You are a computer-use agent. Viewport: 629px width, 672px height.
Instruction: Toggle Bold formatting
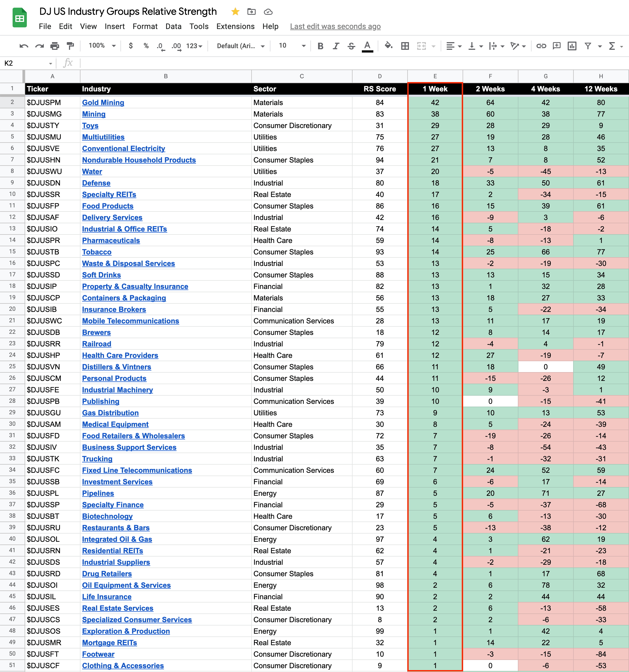(x=320, y=46)
